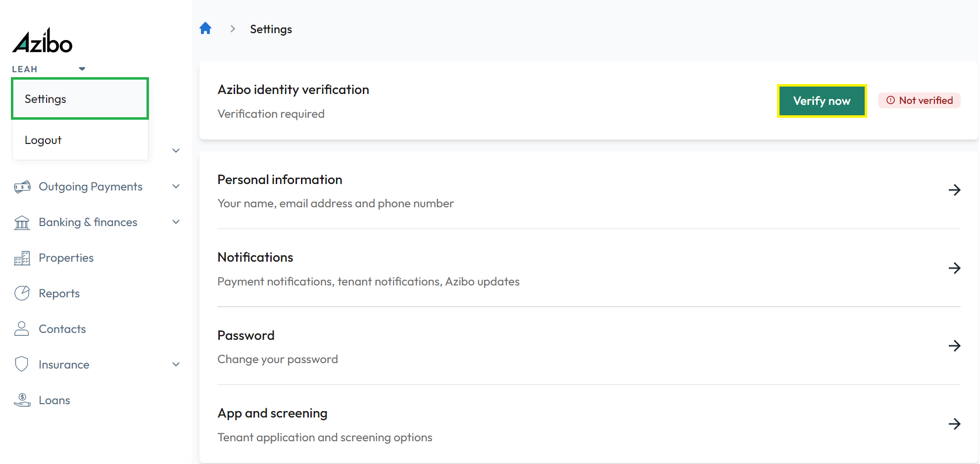Click the Outgoing Payments label
Screen dimensions: 980x464
(91, 186)
